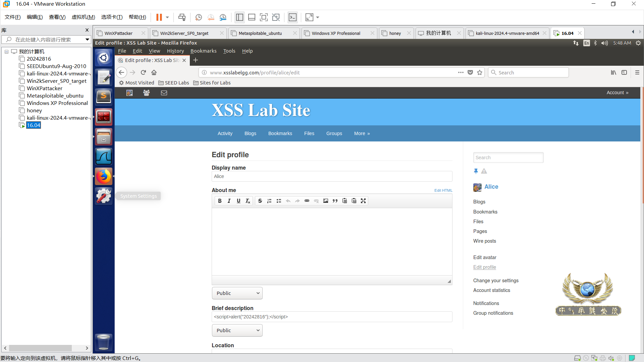
Task: Switch to the kali-linux-2024.4-vmware-amd64 tab
Action: (507, 33)
